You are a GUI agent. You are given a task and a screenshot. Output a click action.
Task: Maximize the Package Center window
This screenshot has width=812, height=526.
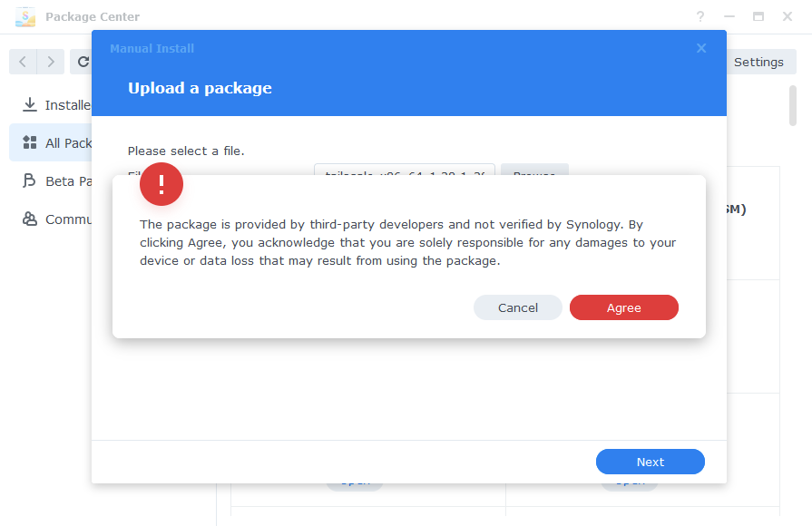tap(758, 16)
